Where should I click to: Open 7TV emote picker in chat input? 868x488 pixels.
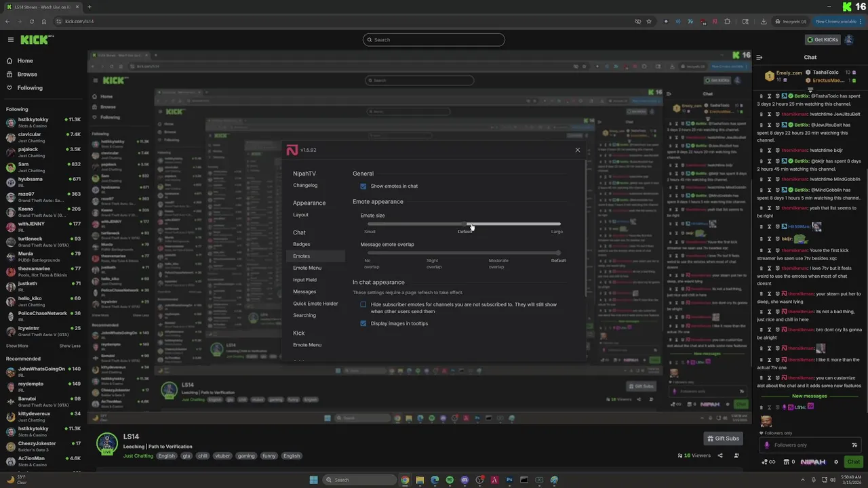pos(854,445)
